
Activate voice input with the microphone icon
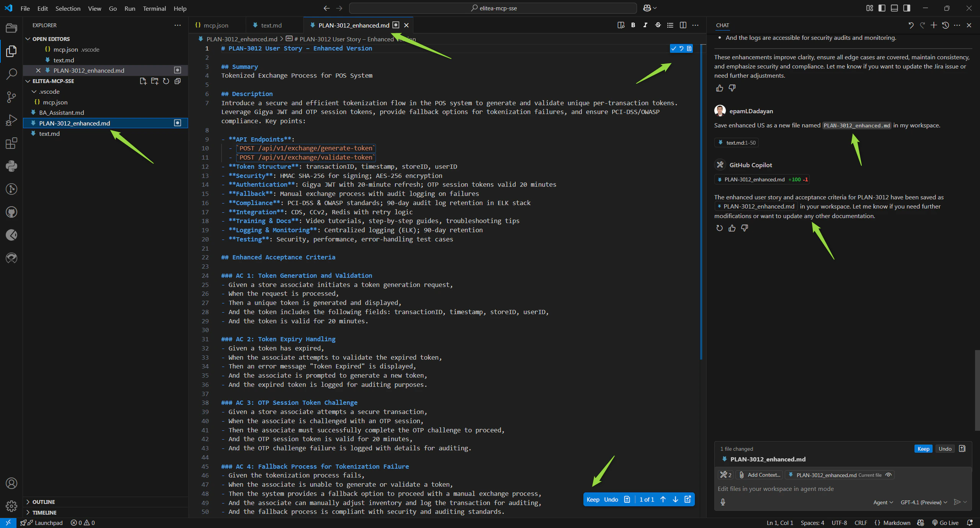(x=723, y=502)
